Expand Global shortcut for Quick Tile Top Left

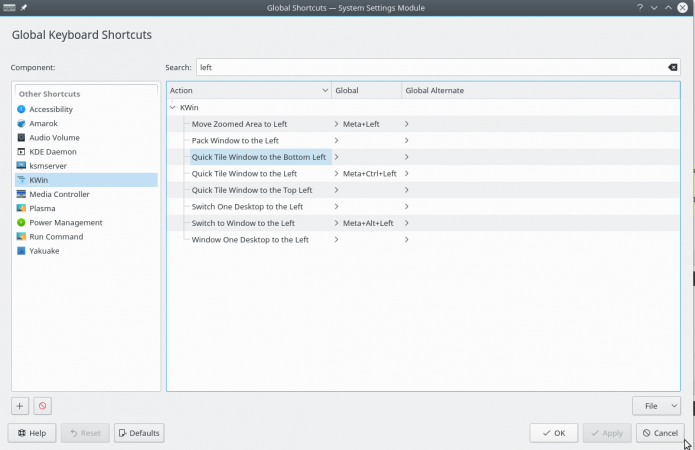click(x=336, y=190)
